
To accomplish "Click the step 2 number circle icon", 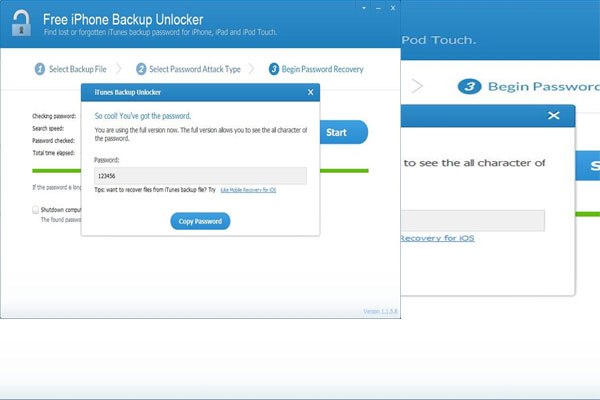I will [140, 69].
